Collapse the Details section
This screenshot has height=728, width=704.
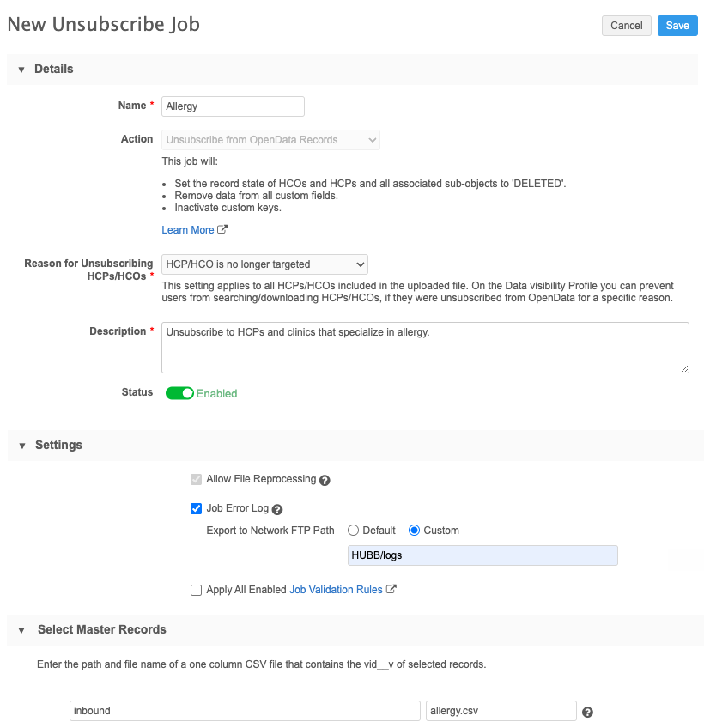21,70
